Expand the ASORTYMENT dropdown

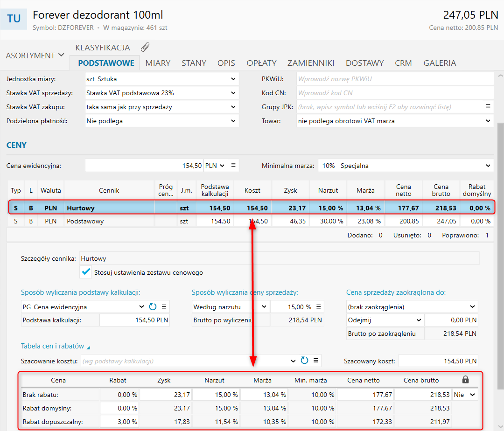point(35,55)
